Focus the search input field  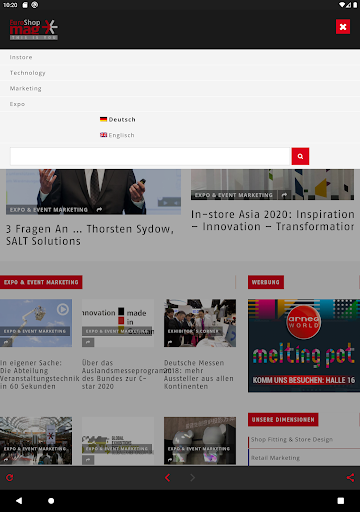coord(151,156)
